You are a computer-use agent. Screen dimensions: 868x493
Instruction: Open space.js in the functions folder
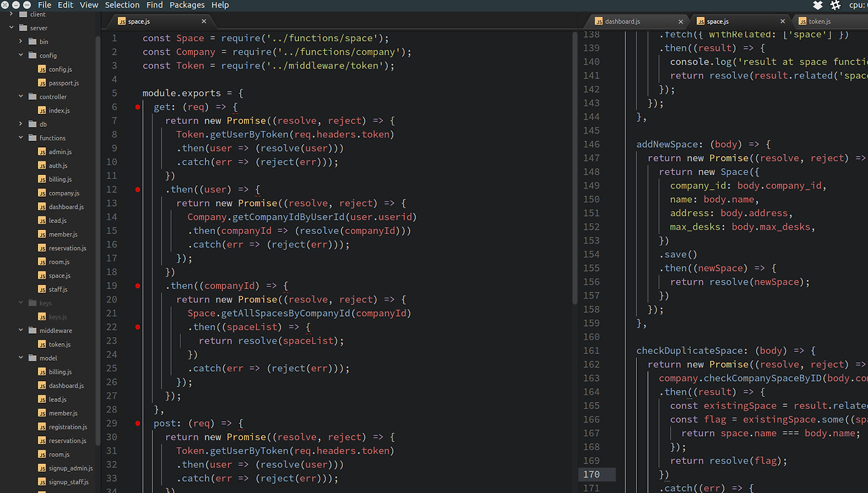pos(60,276)
